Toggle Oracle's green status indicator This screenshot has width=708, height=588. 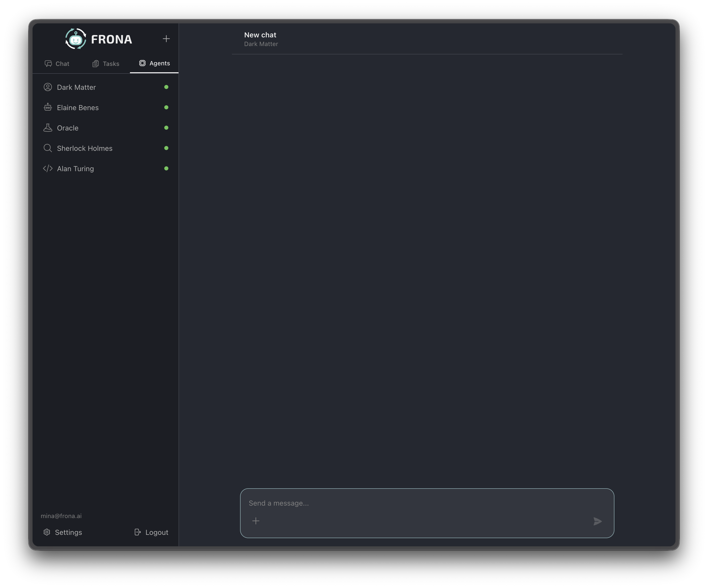click(166, 128)
